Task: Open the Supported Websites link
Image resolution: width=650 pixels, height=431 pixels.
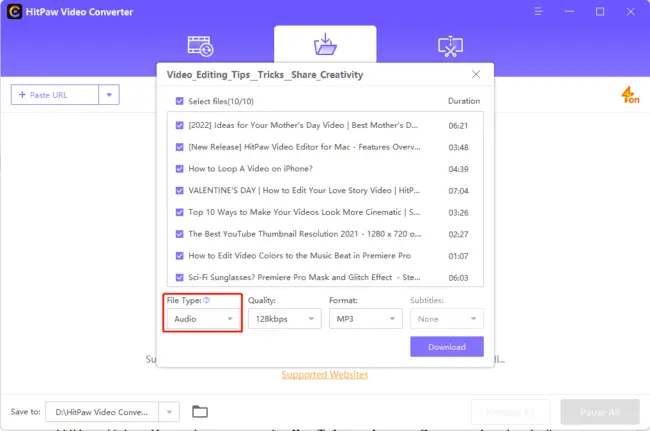Action: point(325,375)
